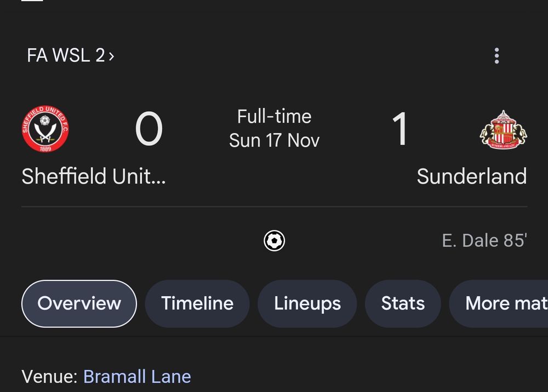
Task: Select the Overview tab
Action: (x=79, y=303)
